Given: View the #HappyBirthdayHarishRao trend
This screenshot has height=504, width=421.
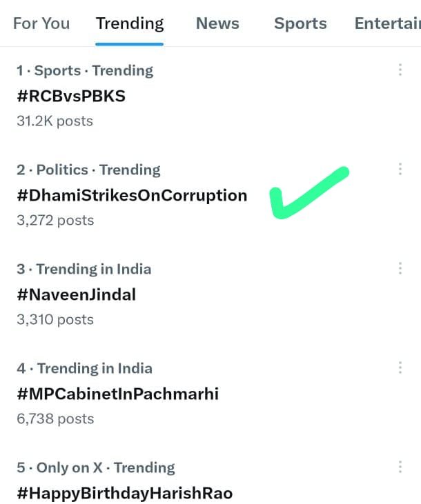Looking at the screenshot, I should click(x=125, y=493).
